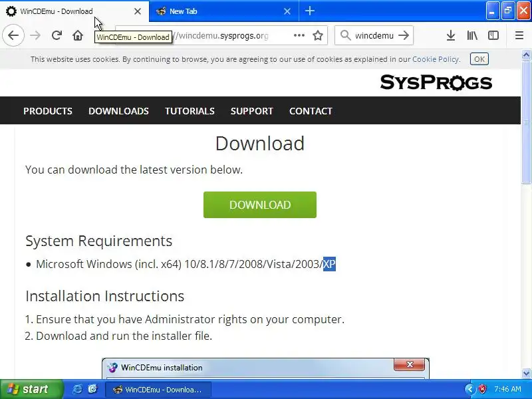Submit search with the arrow button

pos(404,35)
